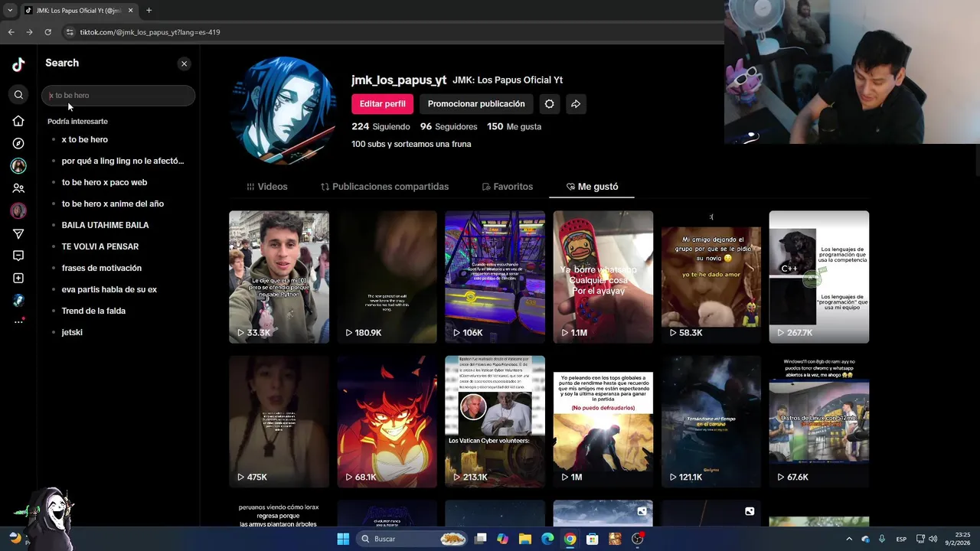Select suggestion "por qué a ling ling no le afectó..."
This screenshot has height=551, width=980.
(122, 161)
